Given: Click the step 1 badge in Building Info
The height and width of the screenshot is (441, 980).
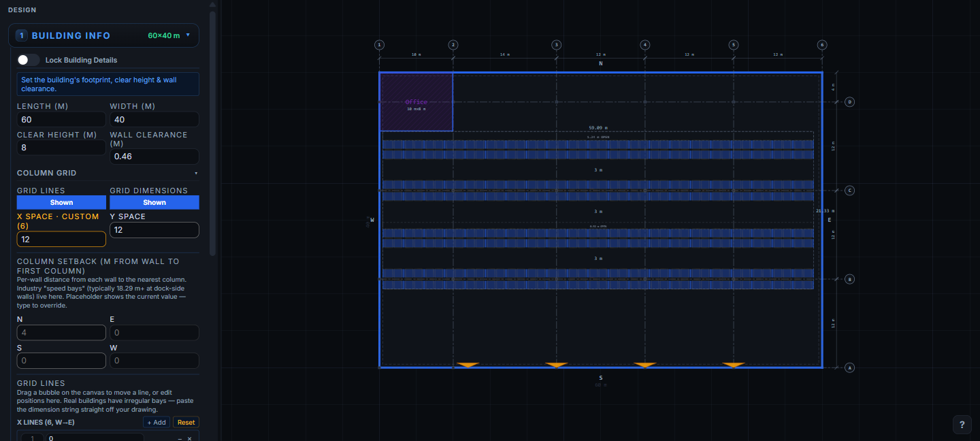Looking at the screenshot, I should click(22, 35).
